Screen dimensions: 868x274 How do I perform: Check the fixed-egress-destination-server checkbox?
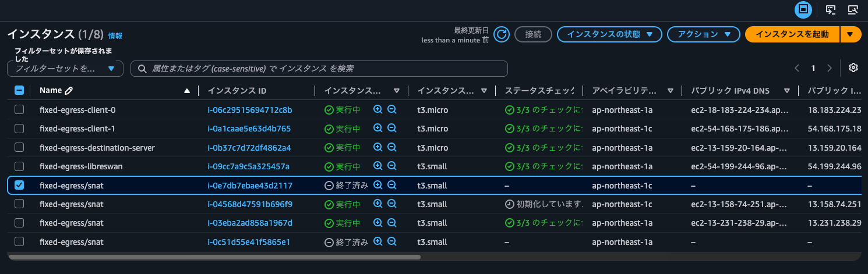pos(19,147)
